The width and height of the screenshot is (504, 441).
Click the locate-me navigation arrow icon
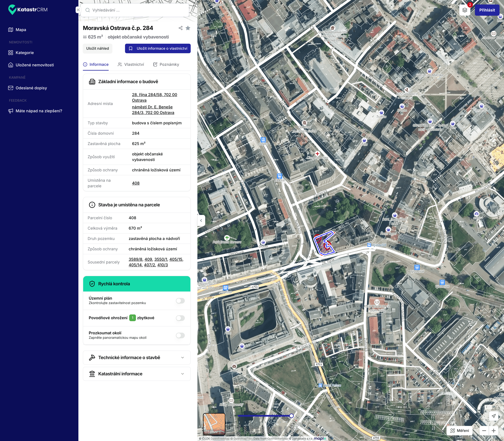click(493, 416)
